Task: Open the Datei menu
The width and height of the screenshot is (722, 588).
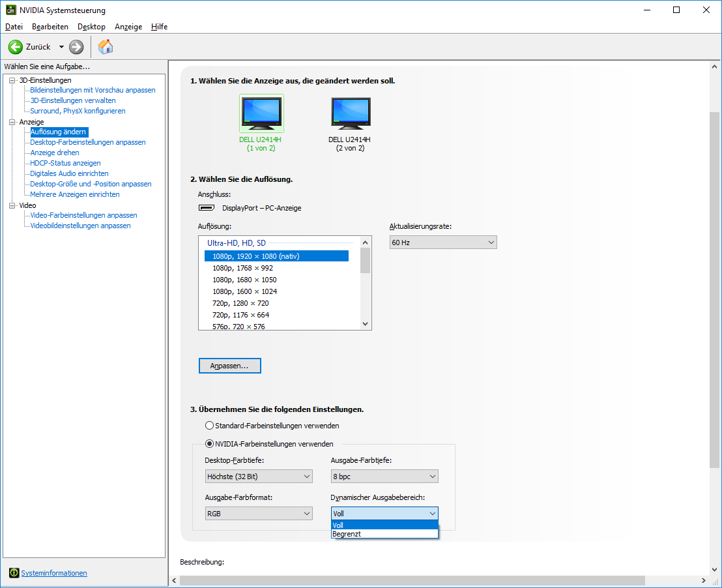Action: (14, 27)
